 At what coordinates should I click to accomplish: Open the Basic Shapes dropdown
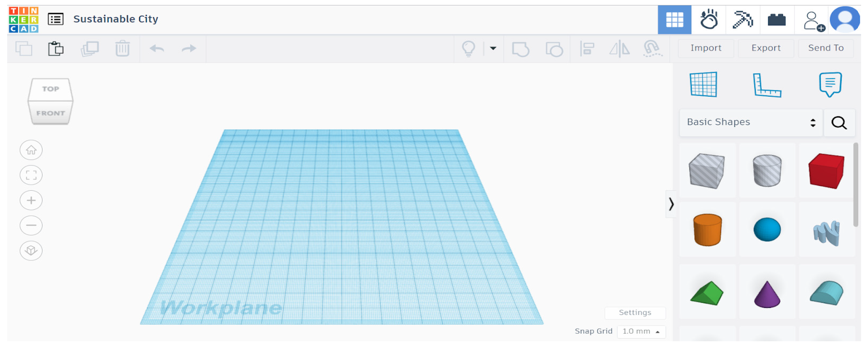pyautogui.click(x=751, y=123)
